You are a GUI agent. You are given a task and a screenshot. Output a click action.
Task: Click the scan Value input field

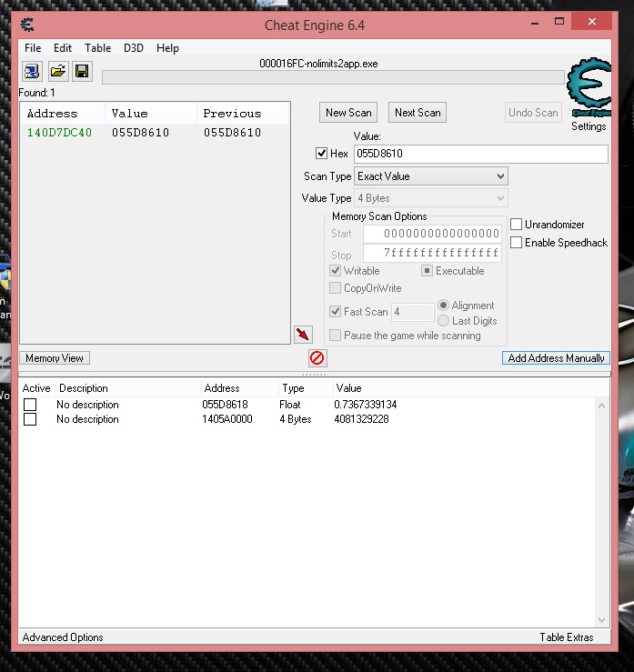click(x=481, y=154)
